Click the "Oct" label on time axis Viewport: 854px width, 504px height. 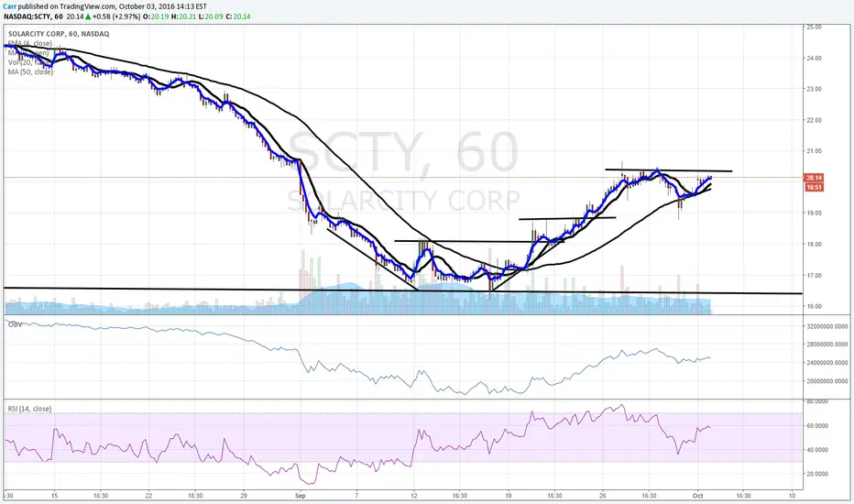697,496
